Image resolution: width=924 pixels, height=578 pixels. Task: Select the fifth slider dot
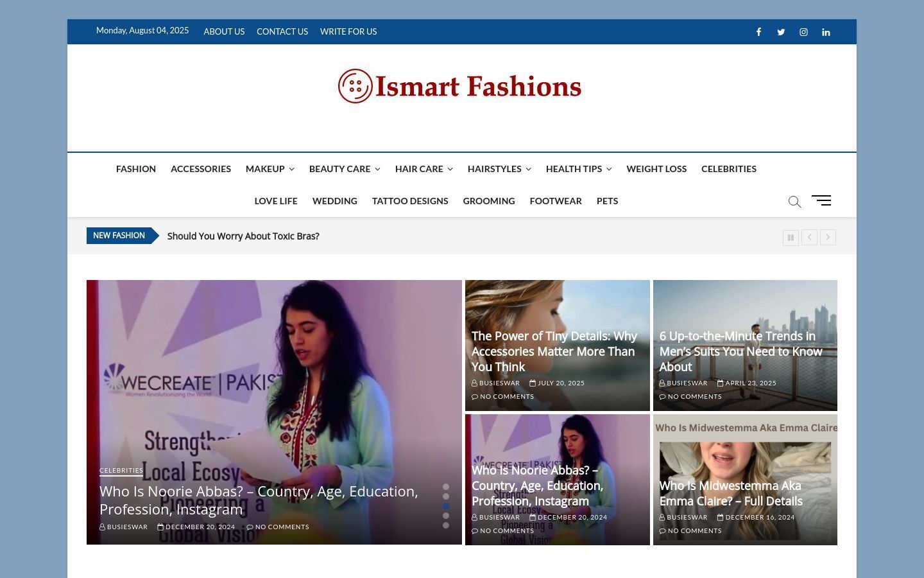coord(446,525)
